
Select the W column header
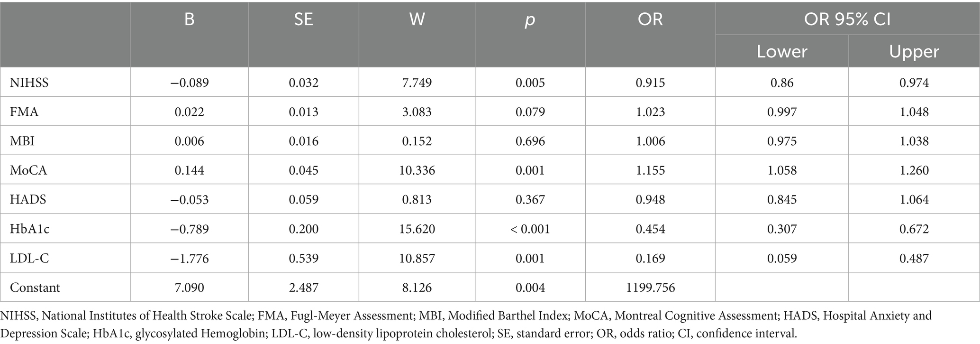coord(417,19)
